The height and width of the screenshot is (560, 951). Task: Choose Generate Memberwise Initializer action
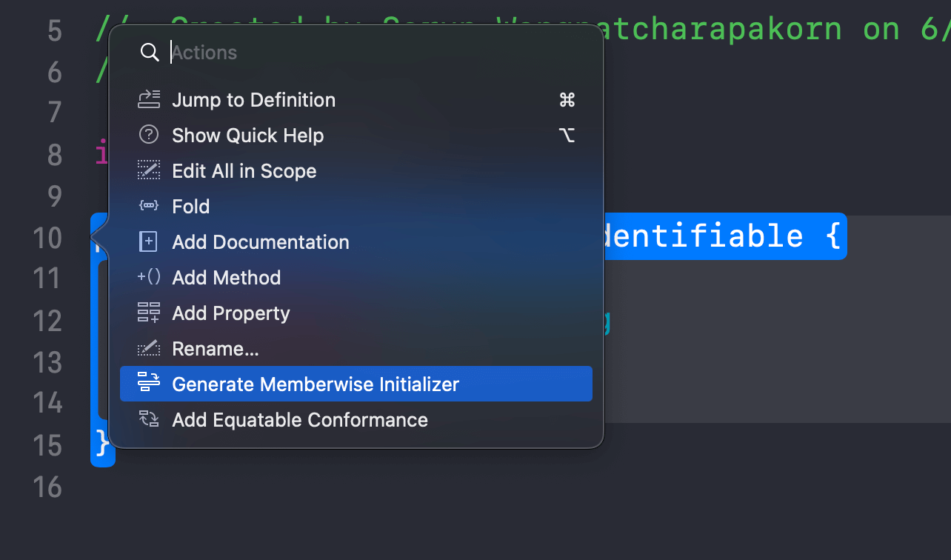click(x=316, y=384)
